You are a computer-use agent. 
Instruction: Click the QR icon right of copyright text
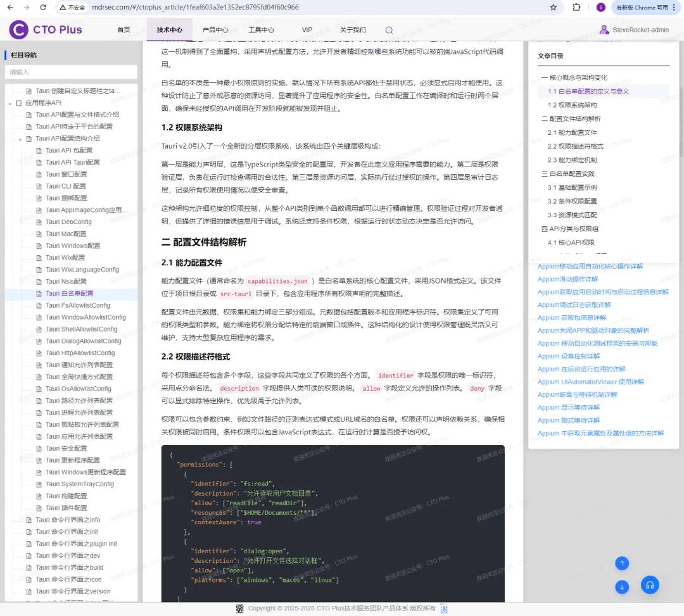pyautogui.click(x=443, y=608)
